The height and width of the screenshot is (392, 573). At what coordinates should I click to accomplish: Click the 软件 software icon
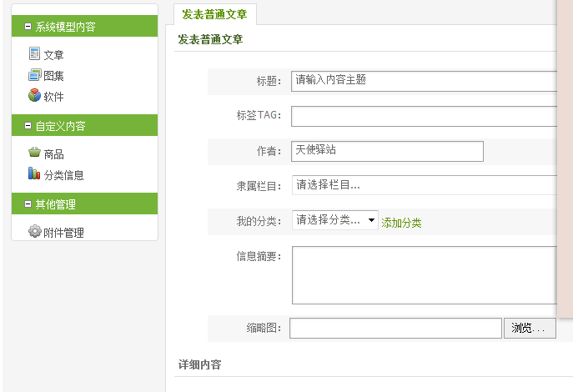34,96
